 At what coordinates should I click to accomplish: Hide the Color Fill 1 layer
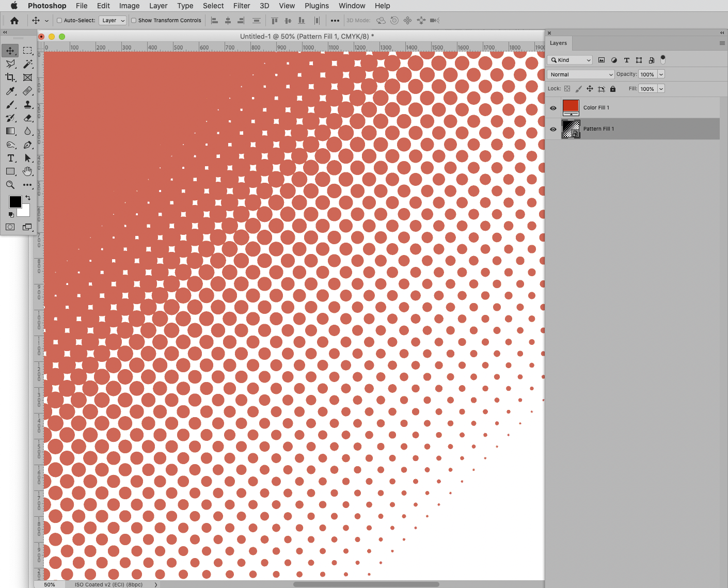click(x=553, y=107)
